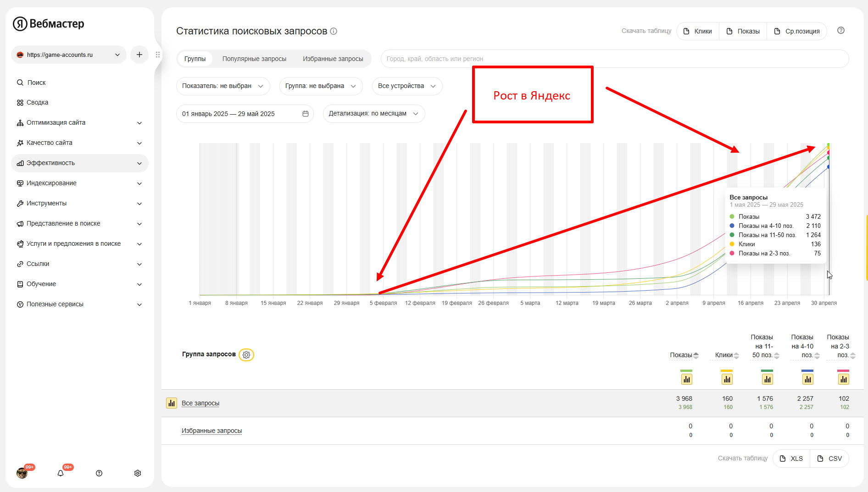Switch to Группы tab
Image resolution: width=868 pixels, height=492 pixels.
[x=195, y=59]
